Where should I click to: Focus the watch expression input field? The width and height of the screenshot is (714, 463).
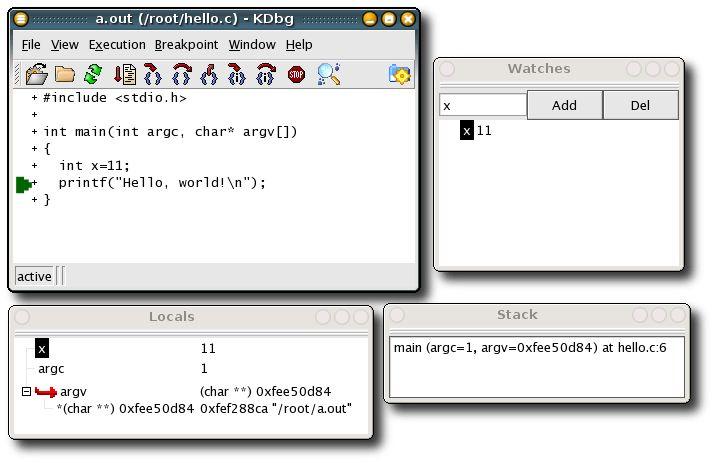pyautogui.click(x=483, y=105)
